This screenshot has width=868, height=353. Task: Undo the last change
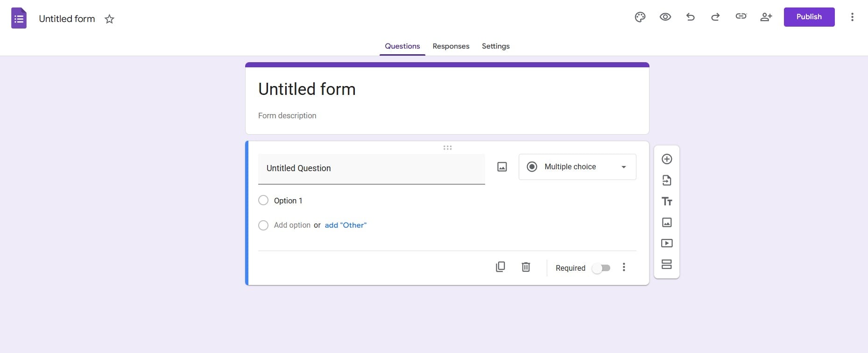pyautogui.click(x=690, y=17)
